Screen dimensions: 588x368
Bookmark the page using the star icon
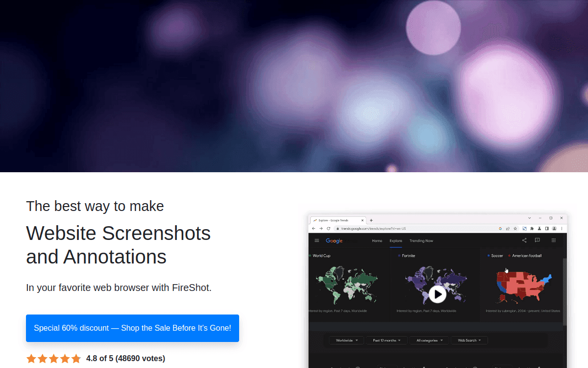514,228
